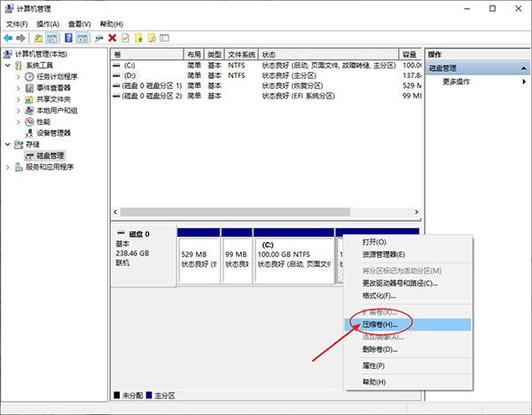Image resolution: width=532 pixels, height=415 pixels.
Task: Click the last toolbar settings list icon
Action: pyautogui.click(x=165, y=38)
